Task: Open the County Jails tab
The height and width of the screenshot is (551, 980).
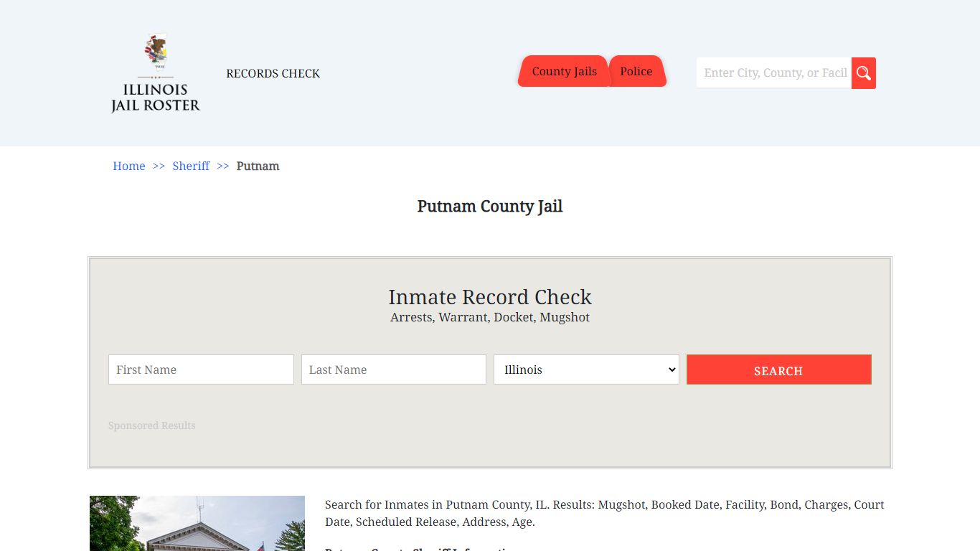Action: coord(564,71)
